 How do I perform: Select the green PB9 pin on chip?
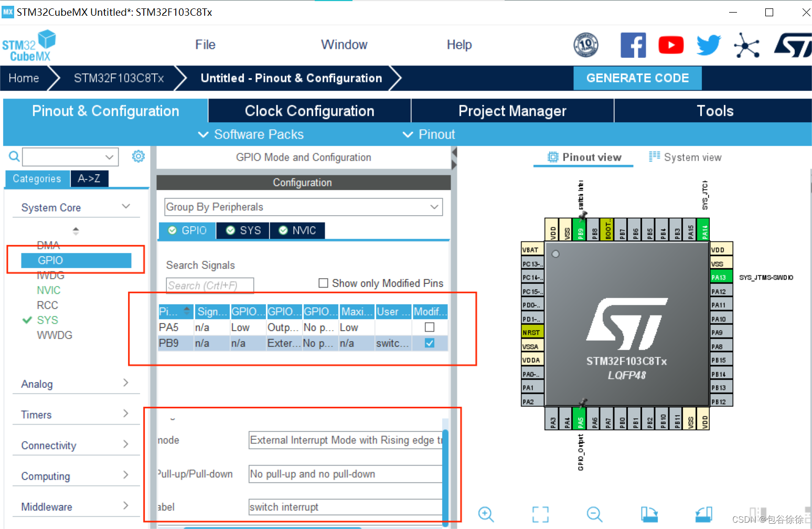tap(580, 230)
